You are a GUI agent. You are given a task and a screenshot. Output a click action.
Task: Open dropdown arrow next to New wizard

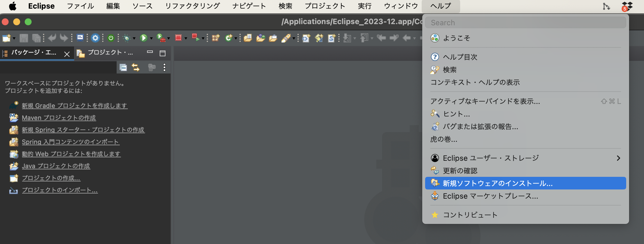pos(14,38)
